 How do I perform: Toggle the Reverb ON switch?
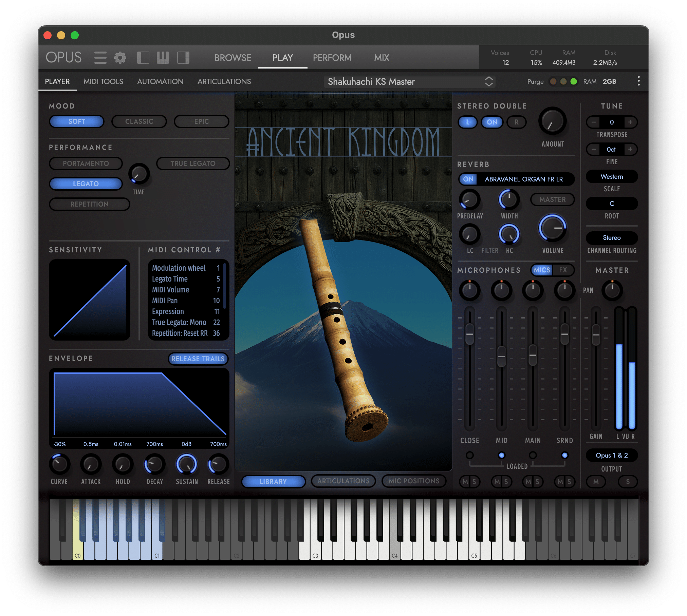(468, 179)
